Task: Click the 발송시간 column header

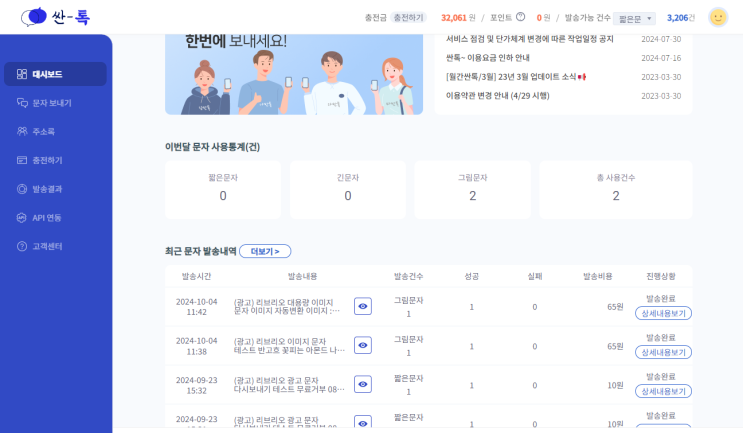Action: click(196, 276)
